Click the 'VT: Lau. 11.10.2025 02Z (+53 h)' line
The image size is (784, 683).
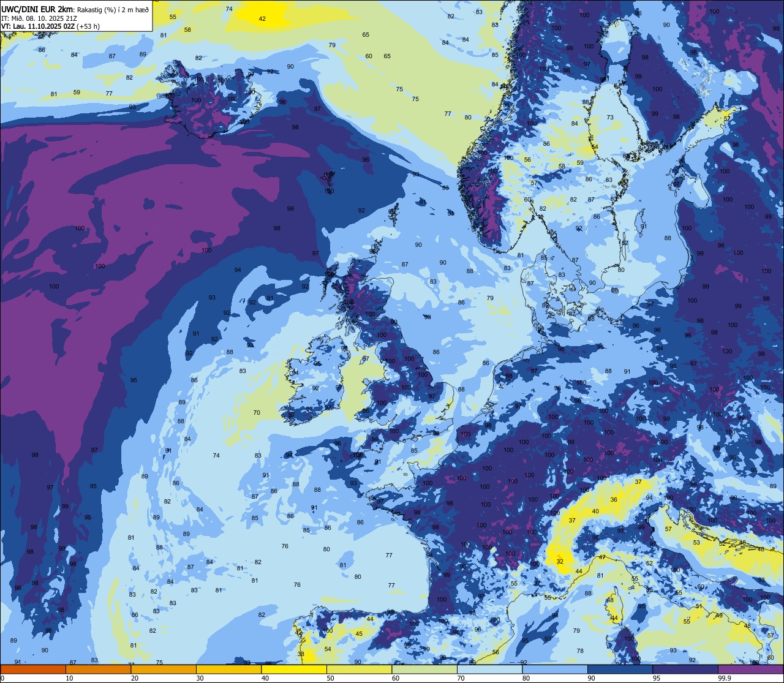50,26
